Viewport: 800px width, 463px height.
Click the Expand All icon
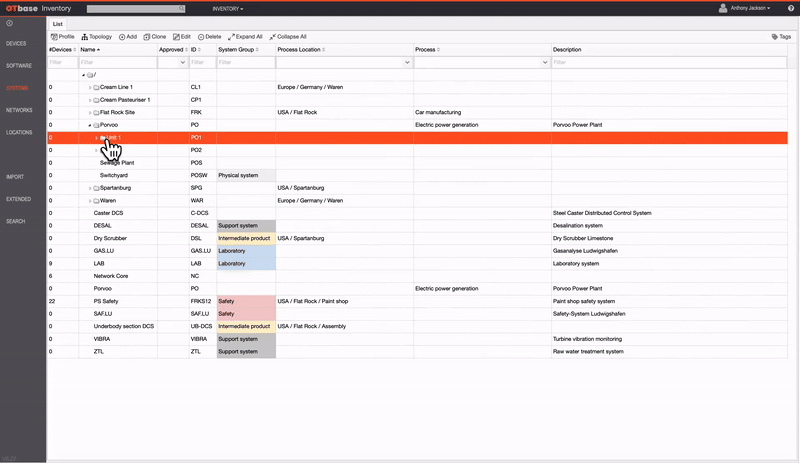point(231,37)
